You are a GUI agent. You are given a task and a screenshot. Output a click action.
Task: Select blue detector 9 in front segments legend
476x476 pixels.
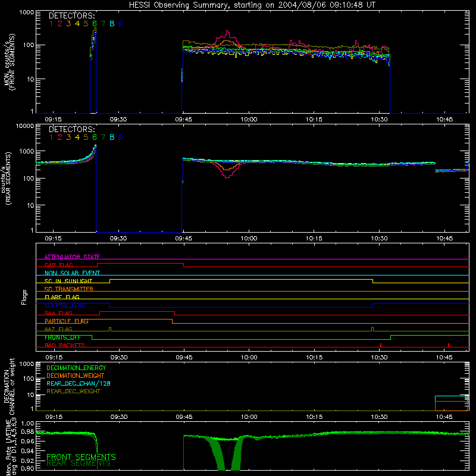point(121,24)
